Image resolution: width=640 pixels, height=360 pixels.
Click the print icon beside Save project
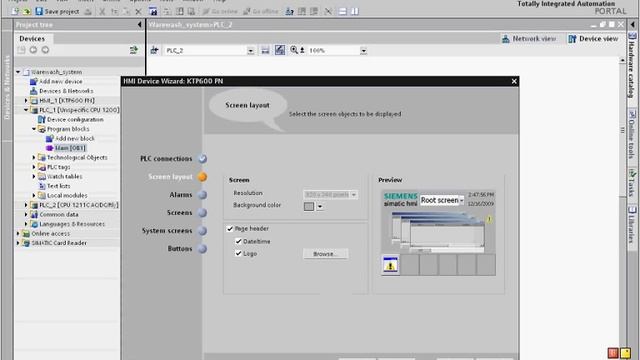tap(88, 11)
